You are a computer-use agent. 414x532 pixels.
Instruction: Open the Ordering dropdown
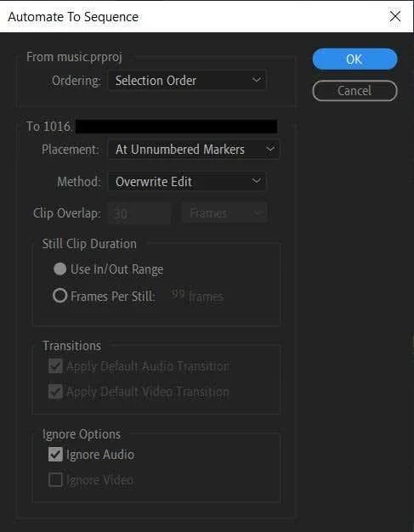tap(187, 81)
